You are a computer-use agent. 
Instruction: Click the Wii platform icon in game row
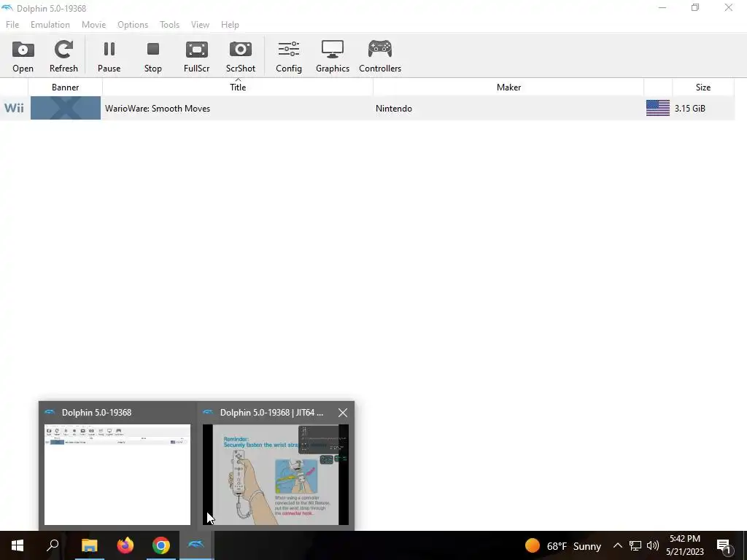[15, 108]
